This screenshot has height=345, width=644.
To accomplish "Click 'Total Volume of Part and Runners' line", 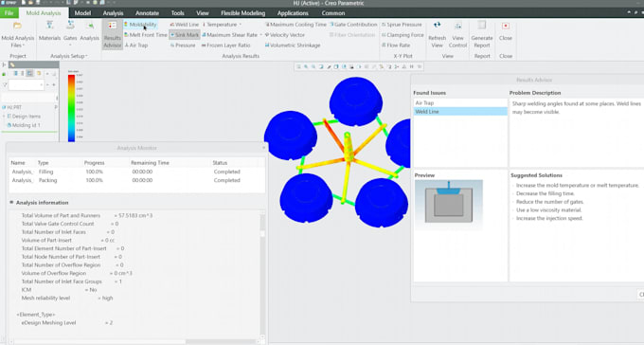I will [x=87, y=215].
